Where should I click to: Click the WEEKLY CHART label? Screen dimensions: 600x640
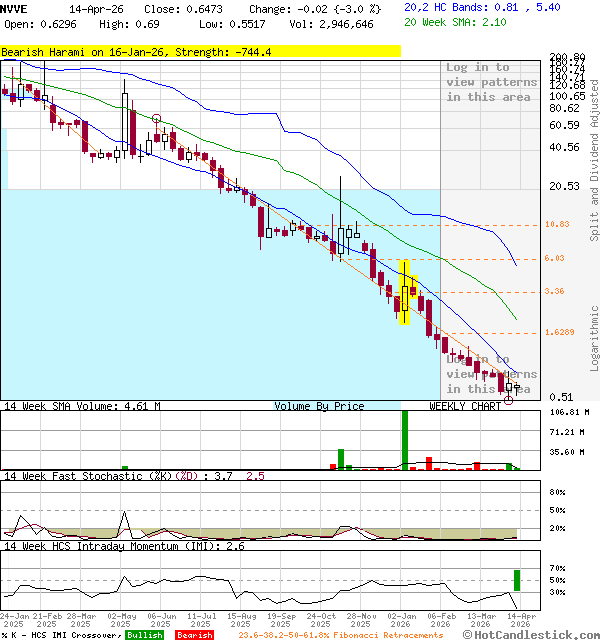[465, 407]
